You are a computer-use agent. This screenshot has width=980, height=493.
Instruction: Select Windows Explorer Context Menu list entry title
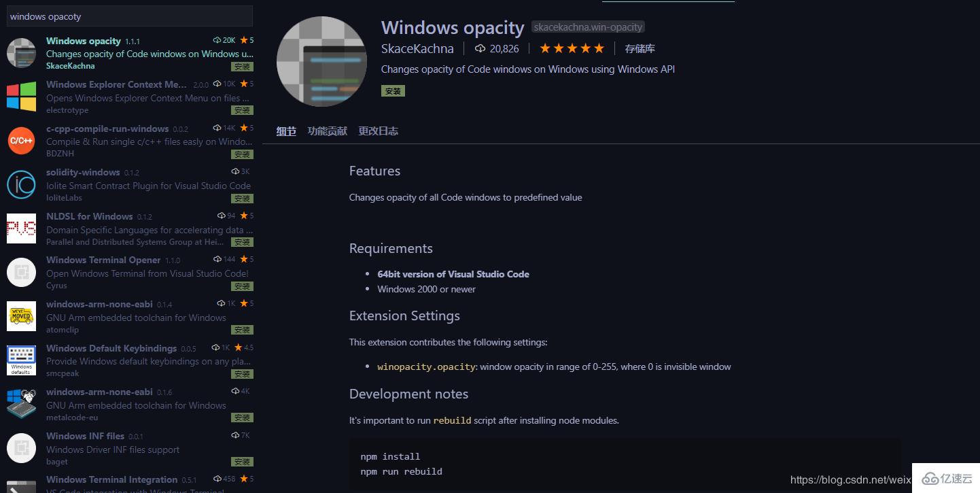(116, 84)
